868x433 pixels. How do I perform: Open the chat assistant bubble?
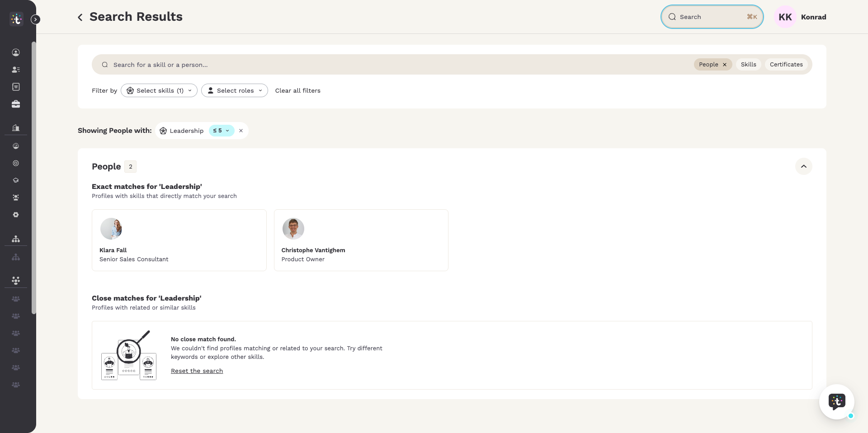click(x=837, y=401)
